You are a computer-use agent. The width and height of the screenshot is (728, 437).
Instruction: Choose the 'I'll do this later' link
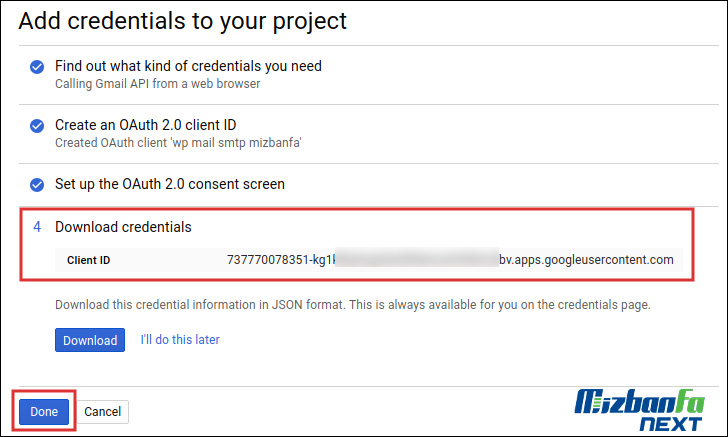pos(180,340)
